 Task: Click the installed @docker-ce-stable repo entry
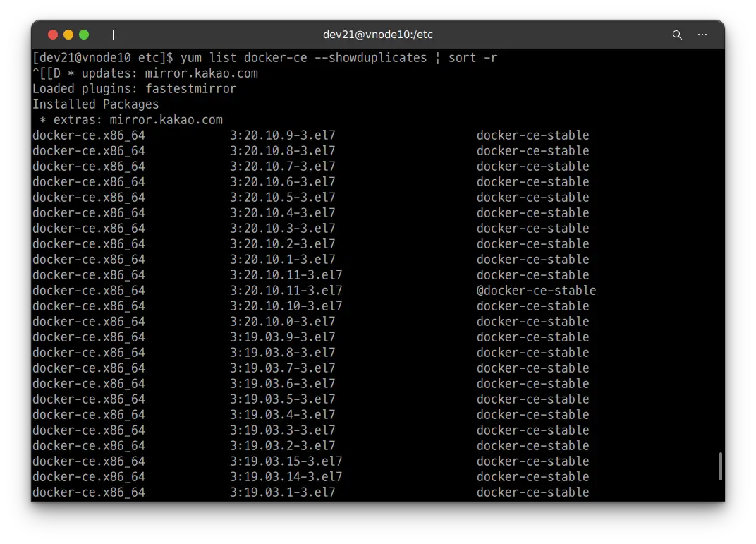[536, 290]
